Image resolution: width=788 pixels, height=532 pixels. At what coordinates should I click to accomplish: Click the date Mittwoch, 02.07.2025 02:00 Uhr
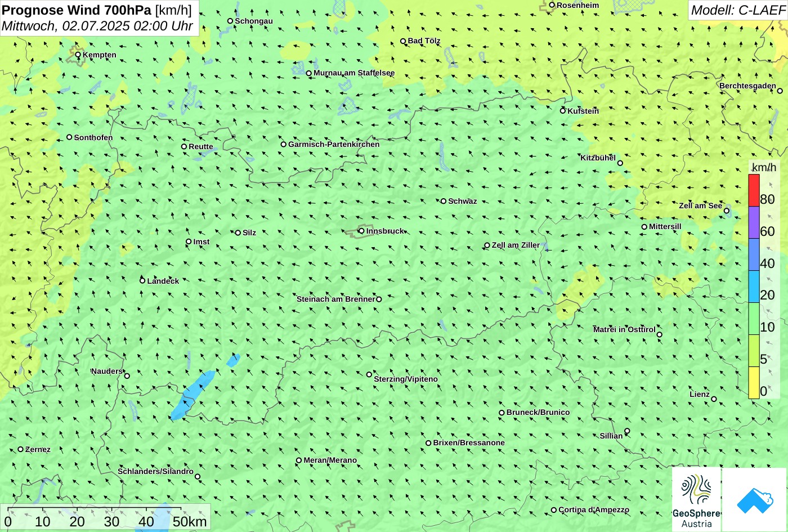(97, 26)
